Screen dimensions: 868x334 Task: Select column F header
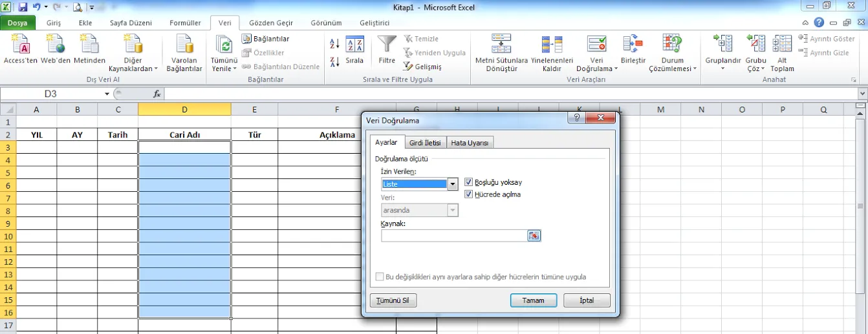tap(337, 110)
